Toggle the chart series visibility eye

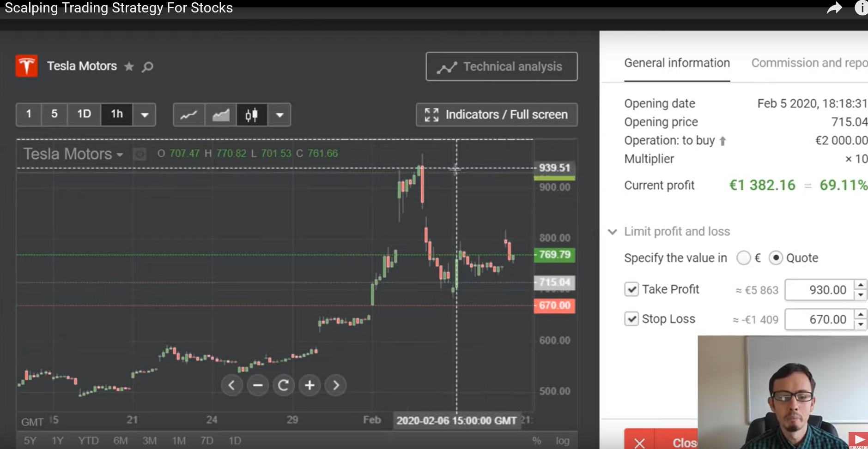pos(140,154)
